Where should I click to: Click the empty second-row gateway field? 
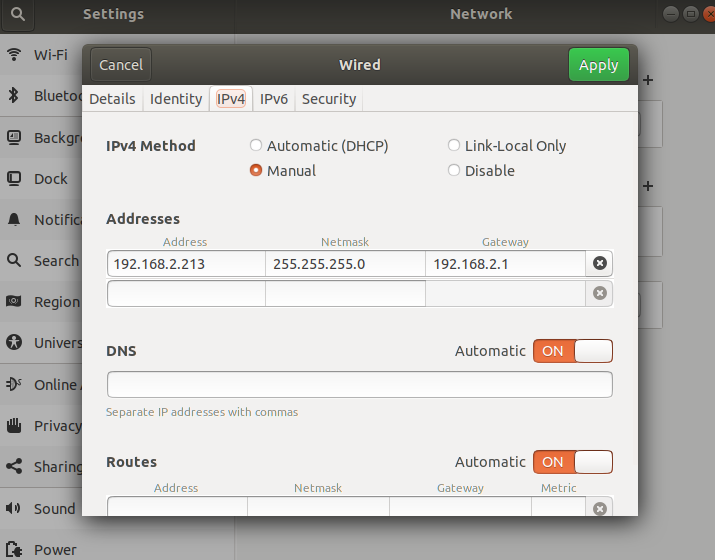[505, 293]
